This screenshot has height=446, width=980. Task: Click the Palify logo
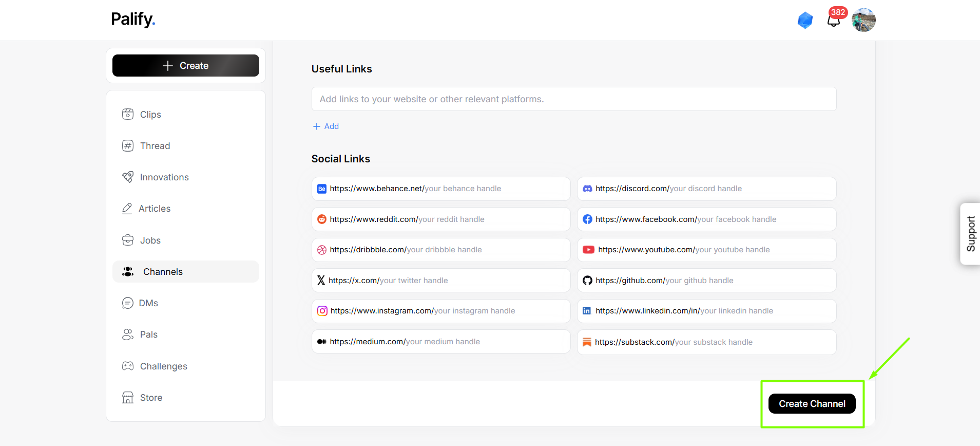tap(133, 20)
